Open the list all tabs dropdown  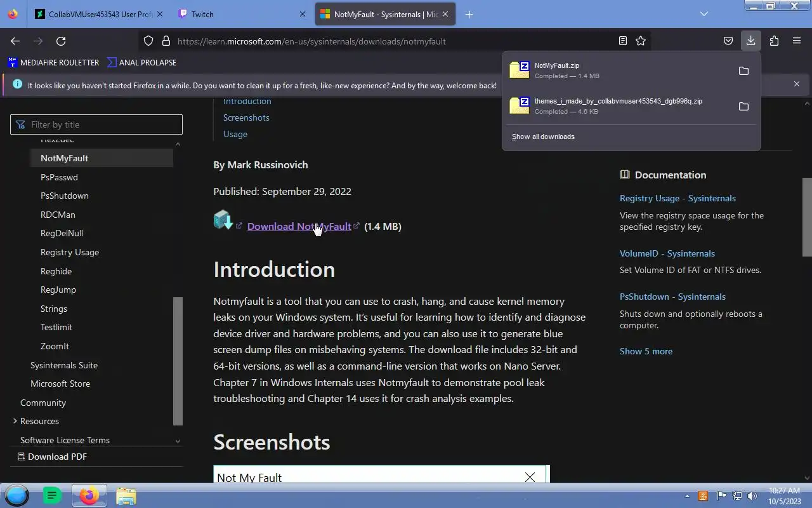tap(704, 14)
